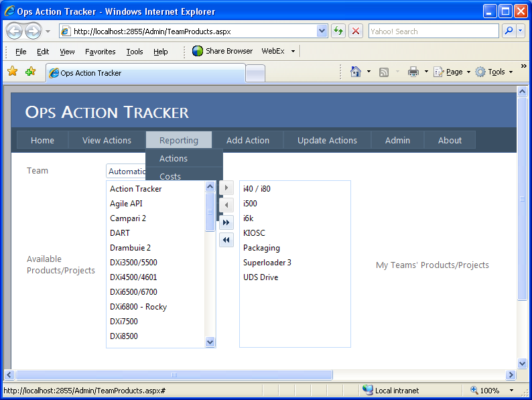532x400 pixels.
Task: Go forward with the browser Forward arrow
Action: point(34,31)
